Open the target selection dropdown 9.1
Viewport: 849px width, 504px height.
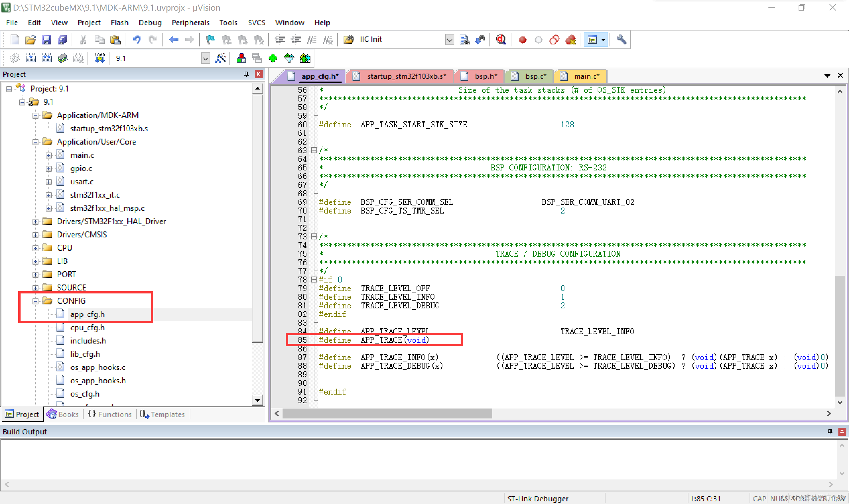pyautogui.click(x=205, y=58)
